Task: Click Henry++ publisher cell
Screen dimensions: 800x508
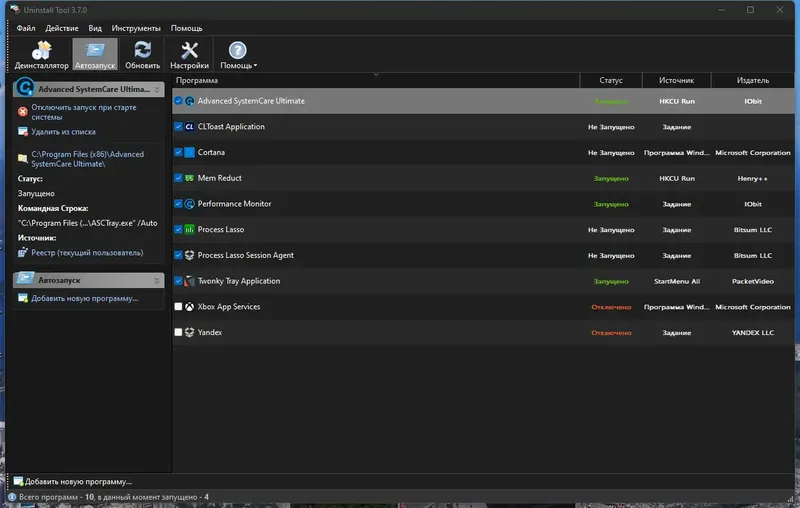Action: (x=753, y=179)
